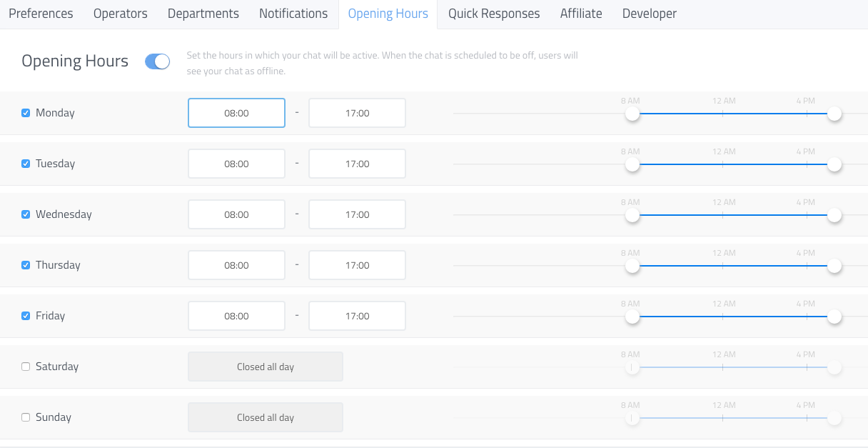Open the Notifications tab
Viewport: 868px width, 448px height.
pyautogui.click(x=293, y=14)
